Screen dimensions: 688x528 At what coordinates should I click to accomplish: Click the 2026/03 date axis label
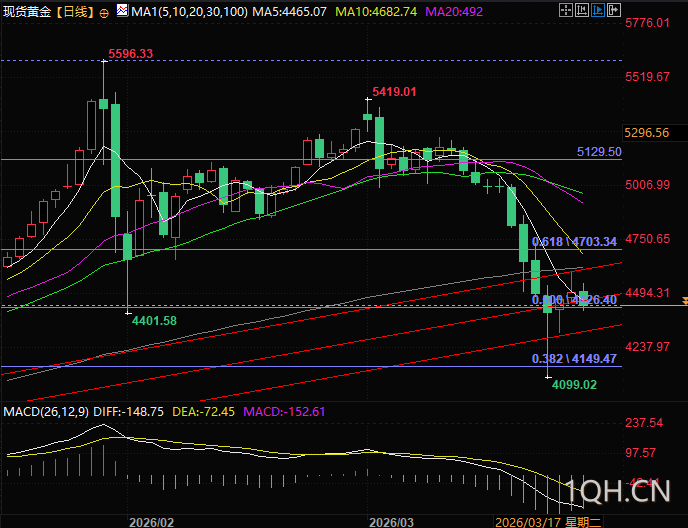[391, 522]
